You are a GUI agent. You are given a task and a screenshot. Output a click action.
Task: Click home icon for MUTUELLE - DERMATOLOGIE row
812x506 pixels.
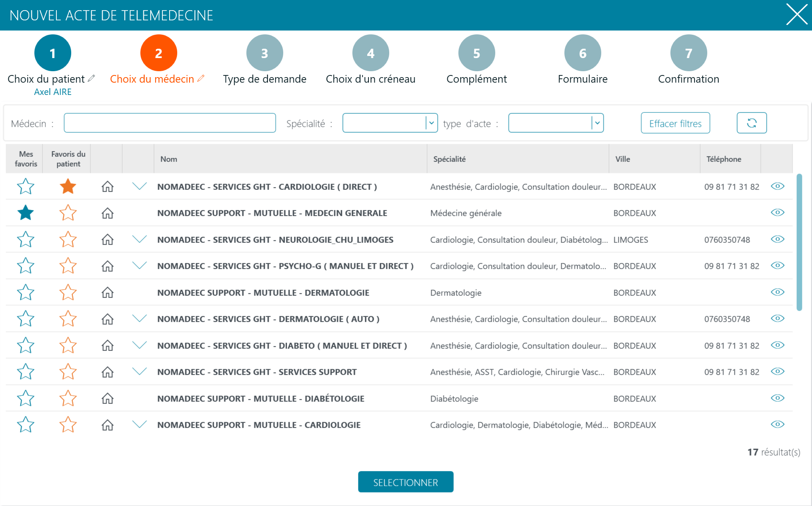pyautogui.click(x=108, y=292)
